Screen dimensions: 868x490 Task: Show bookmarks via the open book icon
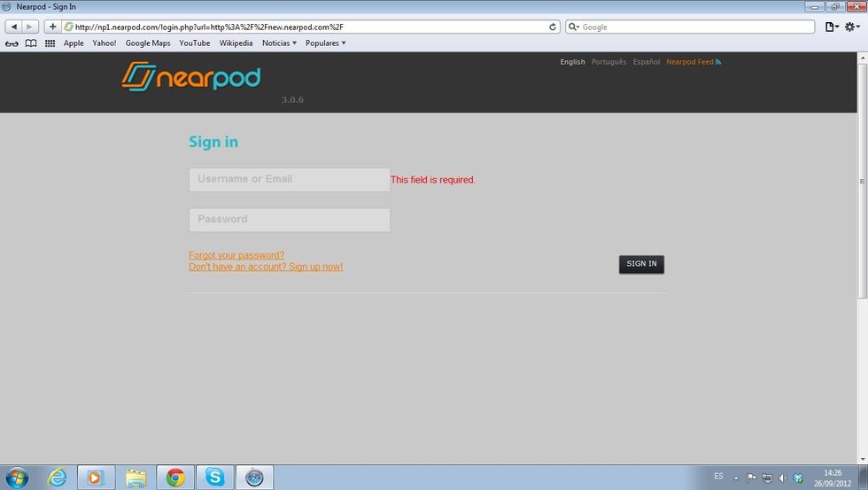(31, 43)
